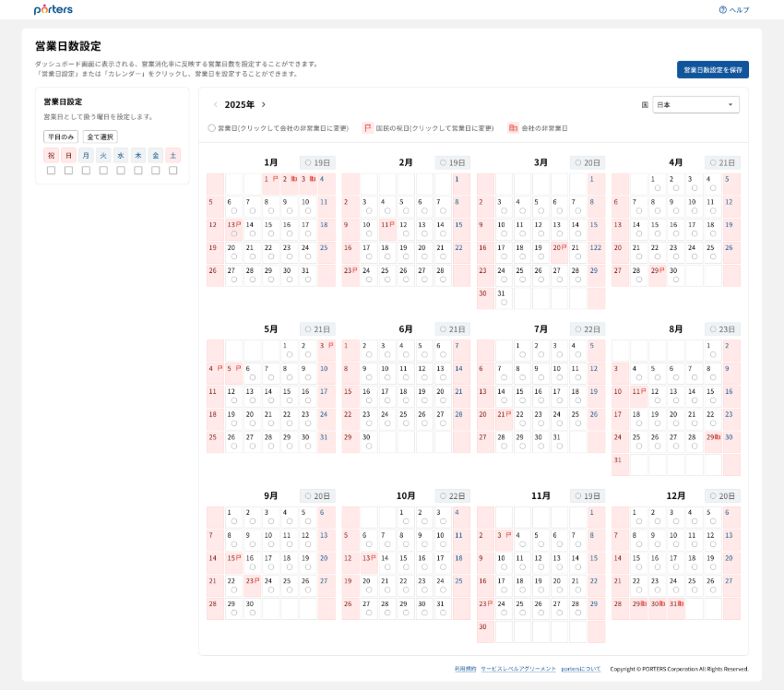Click the holiday flag on March 20
The width and height of the screenshot is (784, 690).
coord(564,247)
